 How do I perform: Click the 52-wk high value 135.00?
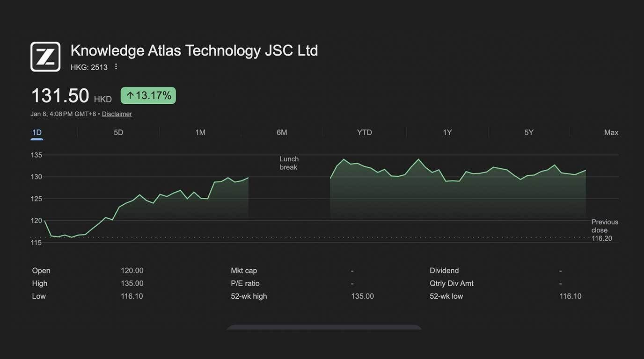tap(363, 296)
